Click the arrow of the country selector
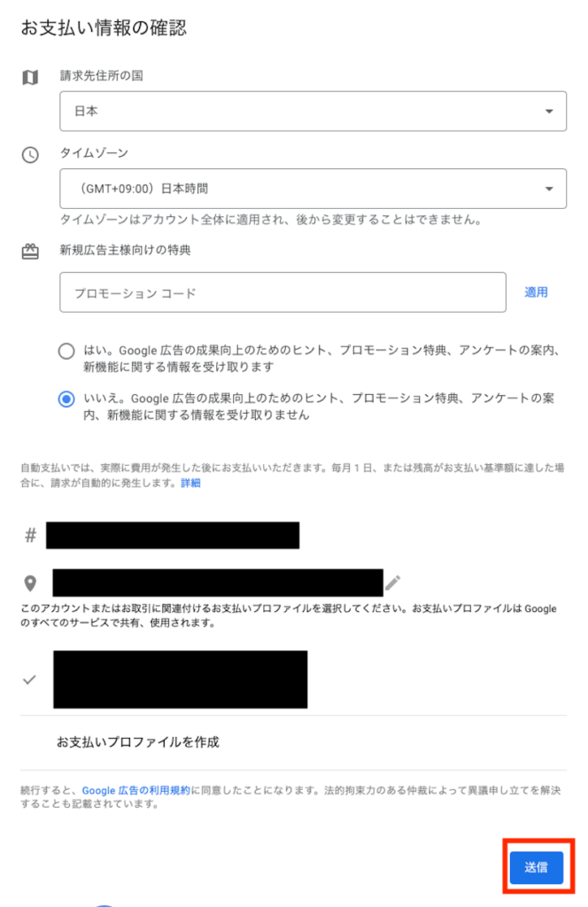588x907 pixels. tap(549, 111)
